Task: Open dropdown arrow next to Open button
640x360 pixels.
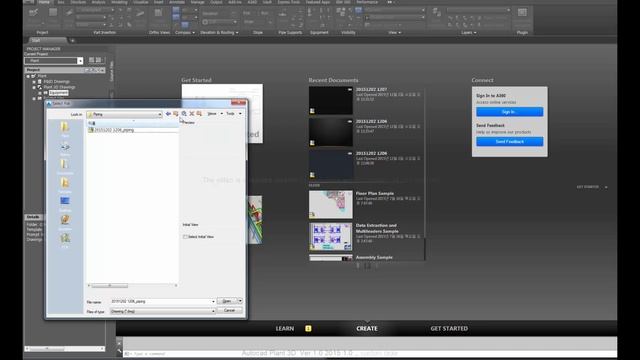Action: [x=240, y=301]
